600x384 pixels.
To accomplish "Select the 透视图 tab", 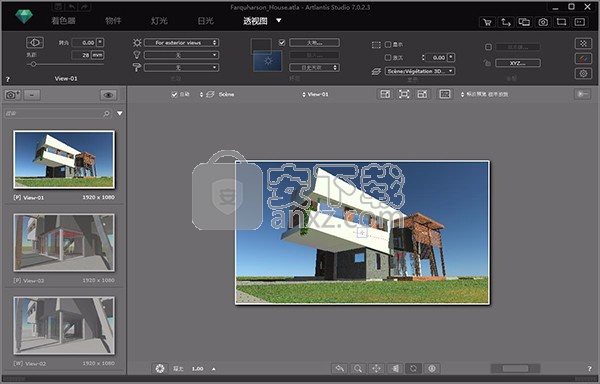I will click(x=255, y=20).
